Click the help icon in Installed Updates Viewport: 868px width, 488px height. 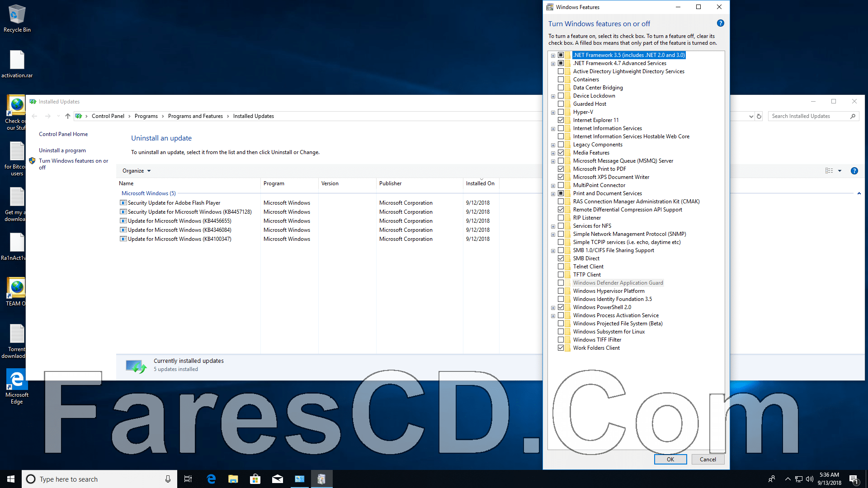[x=854, y=171]
